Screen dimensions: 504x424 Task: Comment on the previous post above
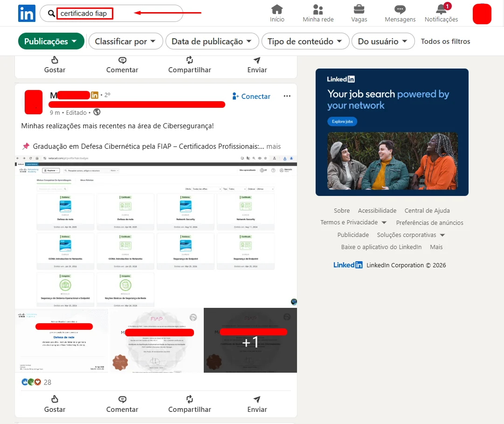click(x=122, y=65)
